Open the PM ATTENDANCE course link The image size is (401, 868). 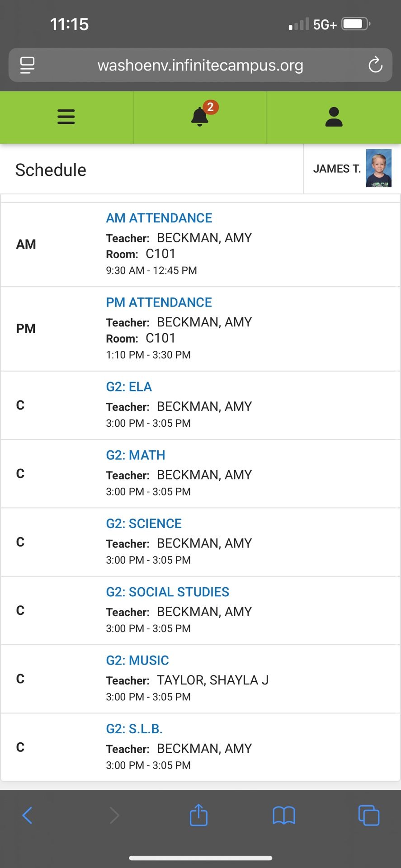159,302
